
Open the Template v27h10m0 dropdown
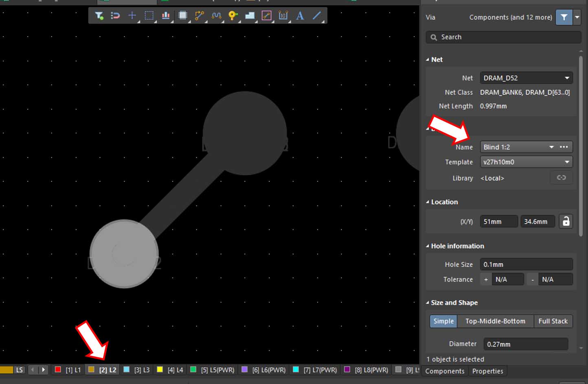click(567, 162)
